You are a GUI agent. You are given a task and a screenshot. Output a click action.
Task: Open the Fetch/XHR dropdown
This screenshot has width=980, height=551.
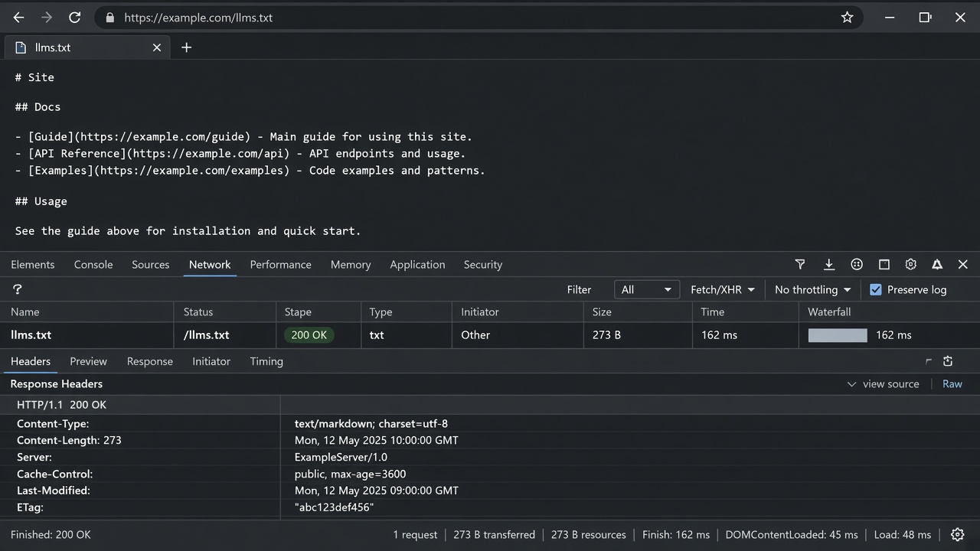(723, 289)
